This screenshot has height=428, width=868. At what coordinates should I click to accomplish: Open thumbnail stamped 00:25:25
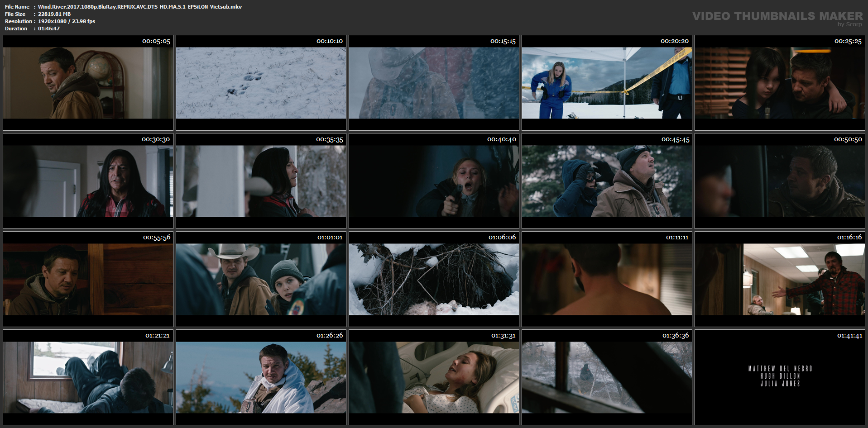coord(780,83)
